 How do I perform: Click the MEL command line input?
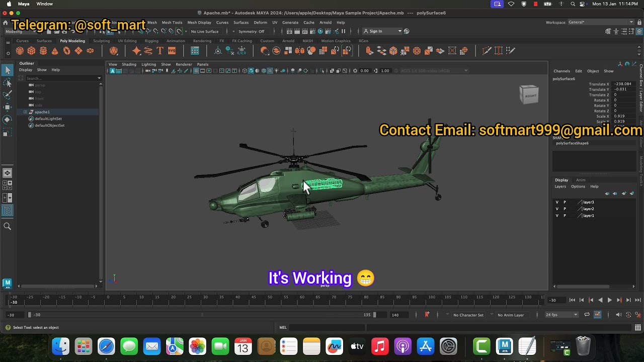coord(329,327)
